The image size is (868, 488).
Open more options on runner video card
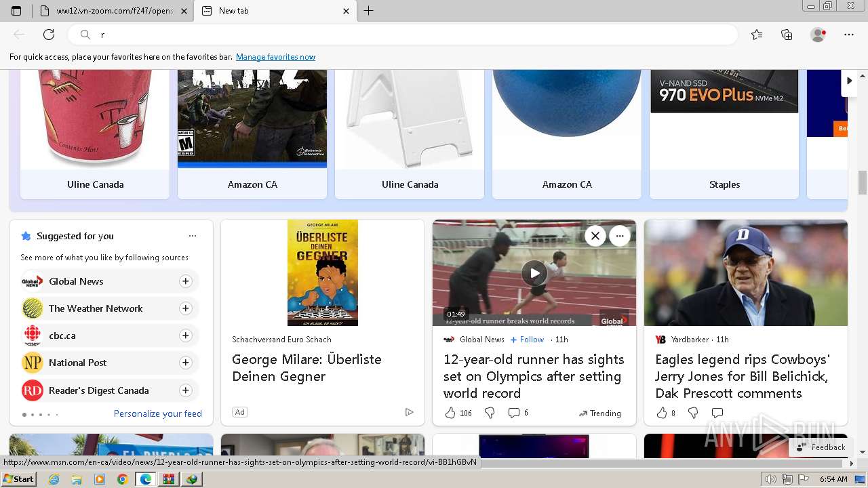click(620, 236)
